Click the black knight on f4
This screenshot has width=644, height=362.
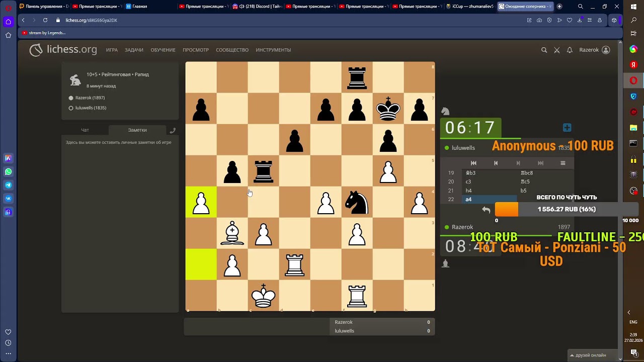click(x=357, y=202)
